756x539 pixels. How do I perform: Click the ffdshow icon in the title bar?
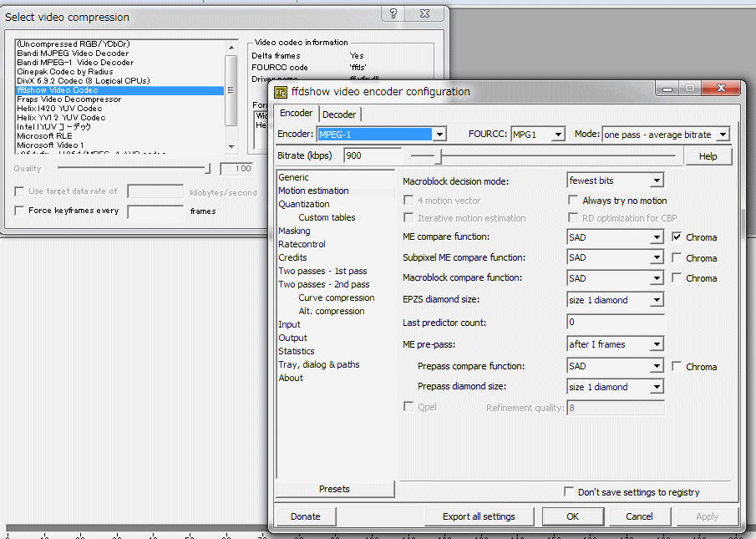pyautogui.click(x=282, y=92)
